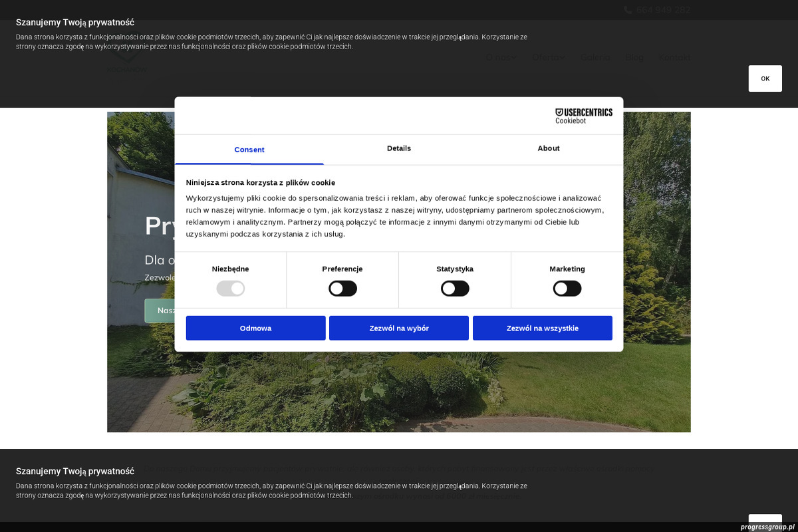The width and height of the screenshot is (798, 532).
Task: Click the phone number 664 949 282
Action: coord(664,10)
